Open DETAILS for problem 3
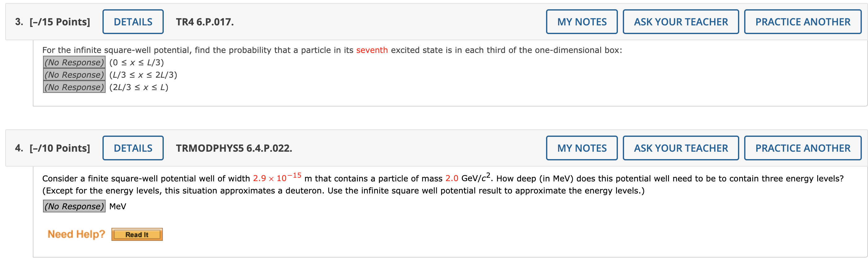The width and height of the screenshot is (868, 265). (x=133, y=21)
